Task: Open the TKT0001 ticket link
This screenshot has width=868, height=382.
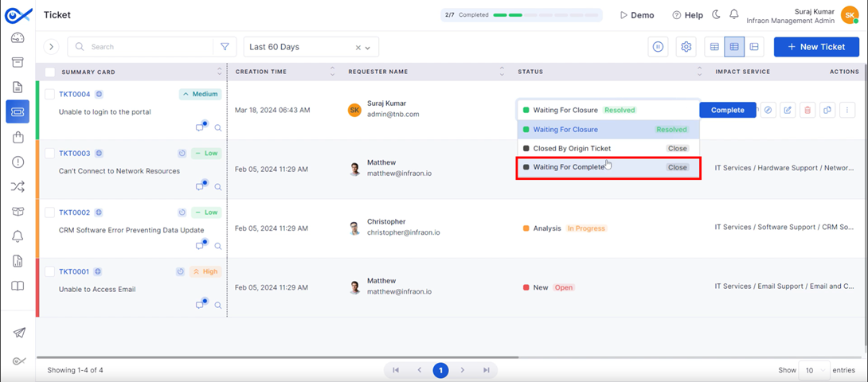Action: click(x=74, y=271)
